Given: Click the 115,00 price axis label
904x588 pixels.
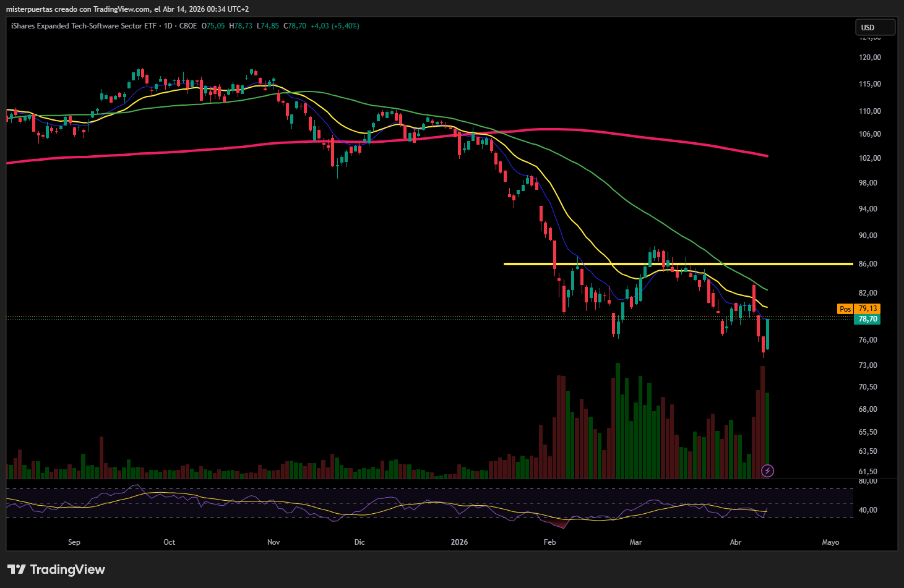Looking at the screenshot, I should (870, 84).
